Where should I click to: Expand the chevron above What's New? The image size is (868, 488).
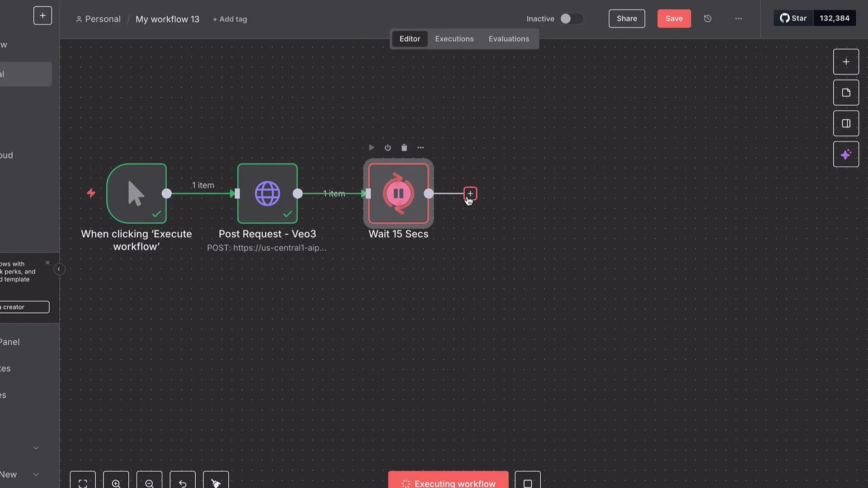click(x=36, y=448)
